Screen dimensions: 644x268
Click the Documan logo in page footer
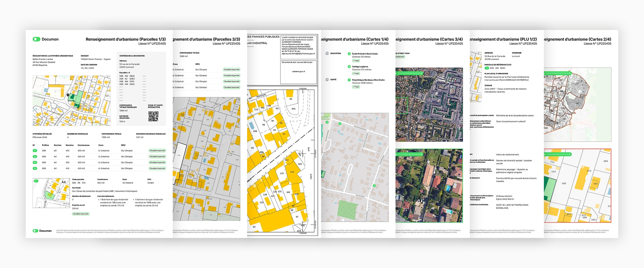point(42,231)
